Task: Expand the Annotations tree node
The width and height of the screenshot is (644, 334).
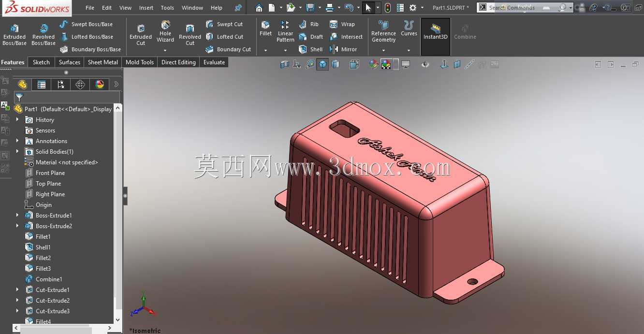Action: pyautogui.click(x=17, y=141)
